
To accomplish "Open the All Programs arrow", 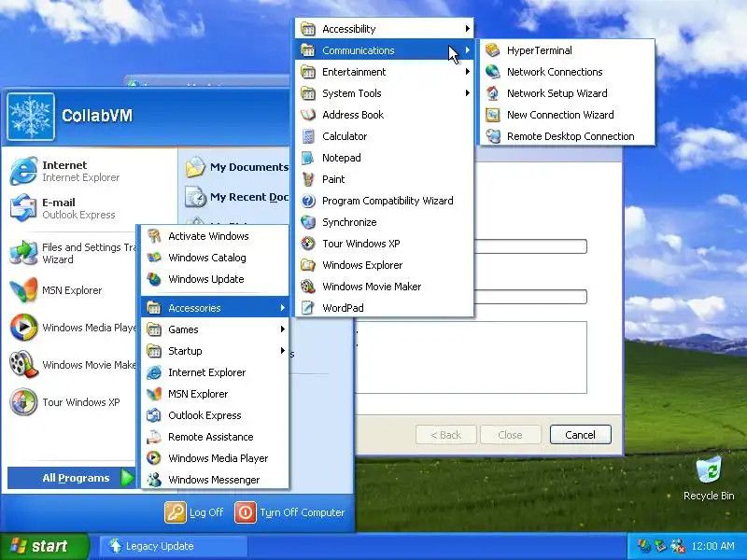I will [127, 478].
